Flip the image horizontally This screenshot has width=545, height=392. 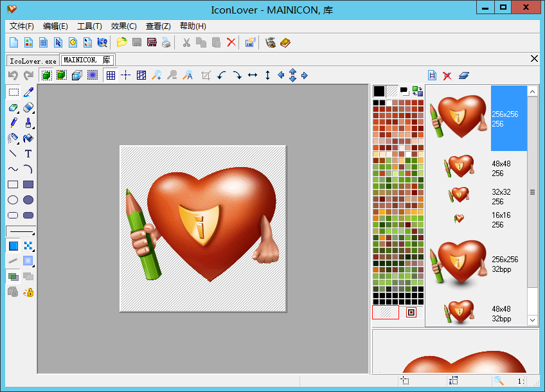(253, 75)
